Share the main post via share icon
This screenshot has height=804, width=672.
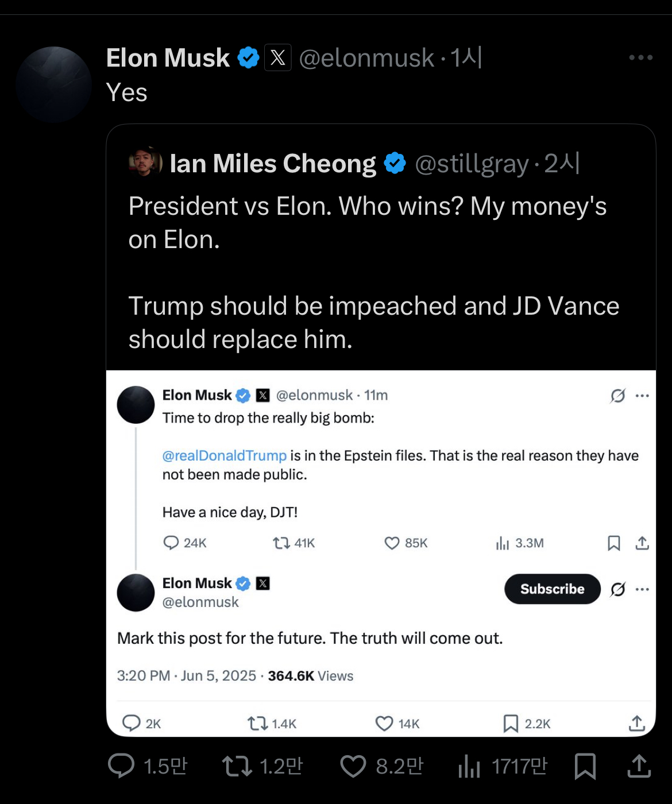(639, 766)
